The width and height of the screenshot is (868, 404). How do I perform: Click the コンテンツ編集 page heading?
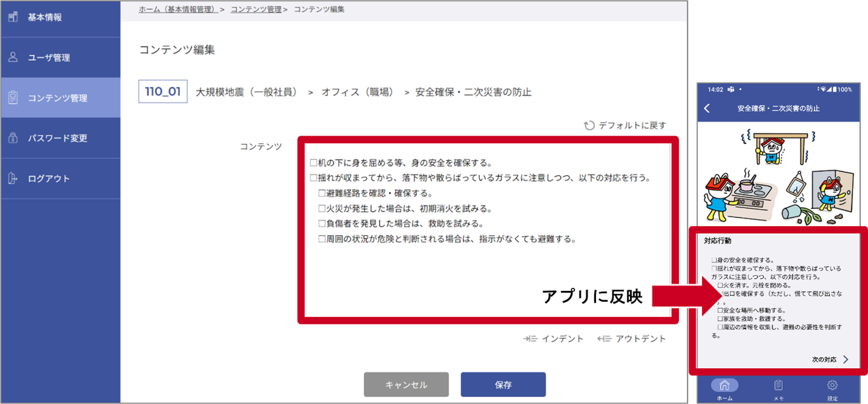click(x=177, y=50)
